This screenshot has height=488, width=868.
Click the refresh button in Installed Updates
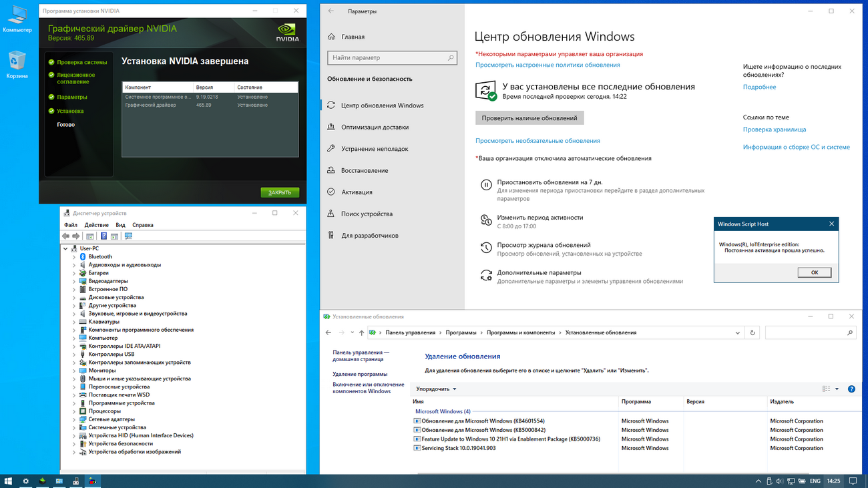coord(753,332)
